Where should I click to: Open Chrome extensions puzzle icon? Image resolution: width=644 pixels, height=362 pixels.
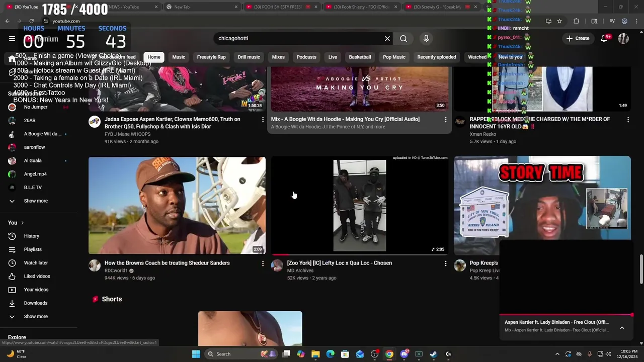coord(577,21)
